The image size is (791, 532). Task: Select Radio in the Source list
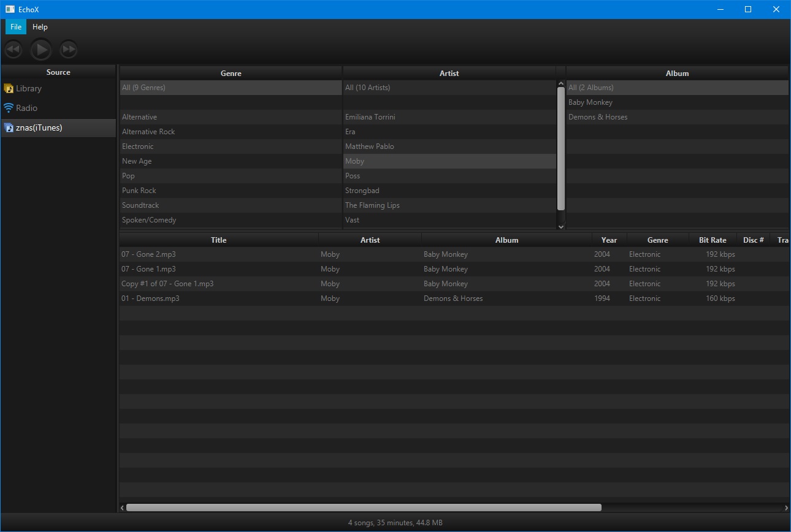58,108
